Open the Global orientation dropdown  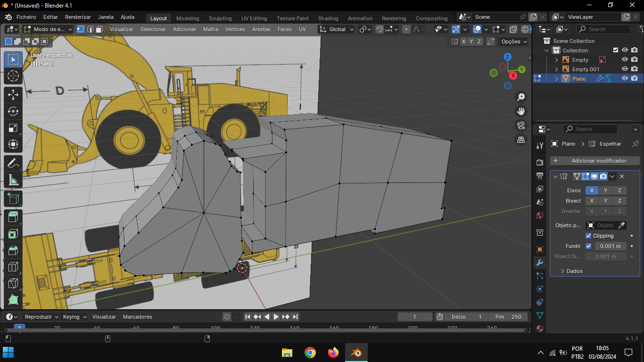point(337,29)
